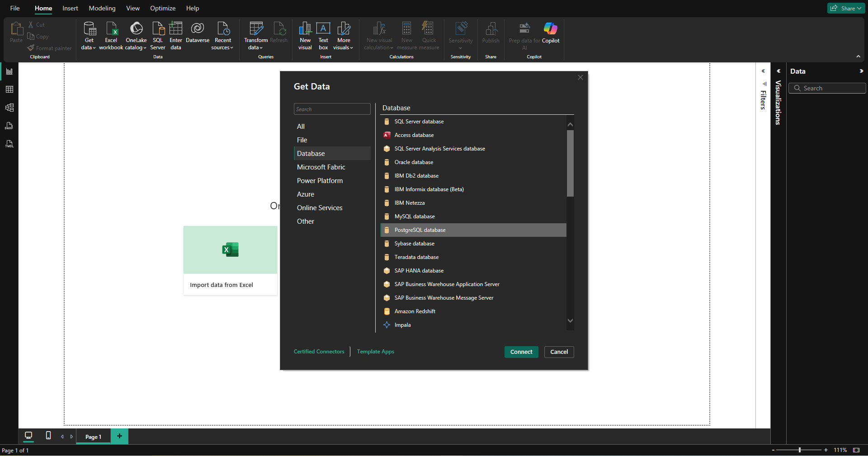Screen dimensions: 868x456
Task: Select the Online Services category
Action: click(x=332, y=208)
